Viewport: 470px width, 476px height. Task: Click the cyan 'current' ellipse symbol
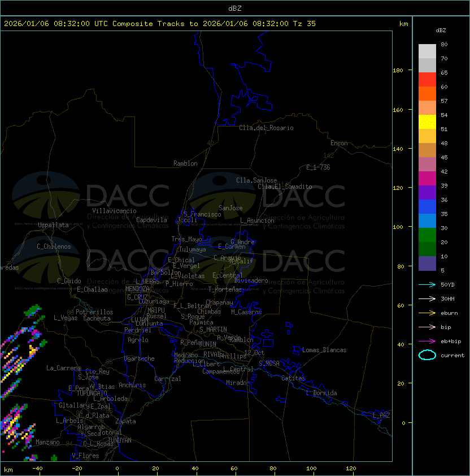pyautogui.click(x=427, y=355)
